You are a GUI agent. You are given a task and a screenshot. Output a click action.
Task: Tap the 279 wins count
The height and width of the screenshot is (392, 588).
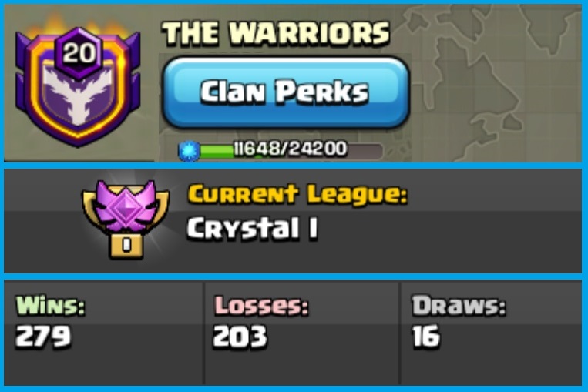[43, 336]
